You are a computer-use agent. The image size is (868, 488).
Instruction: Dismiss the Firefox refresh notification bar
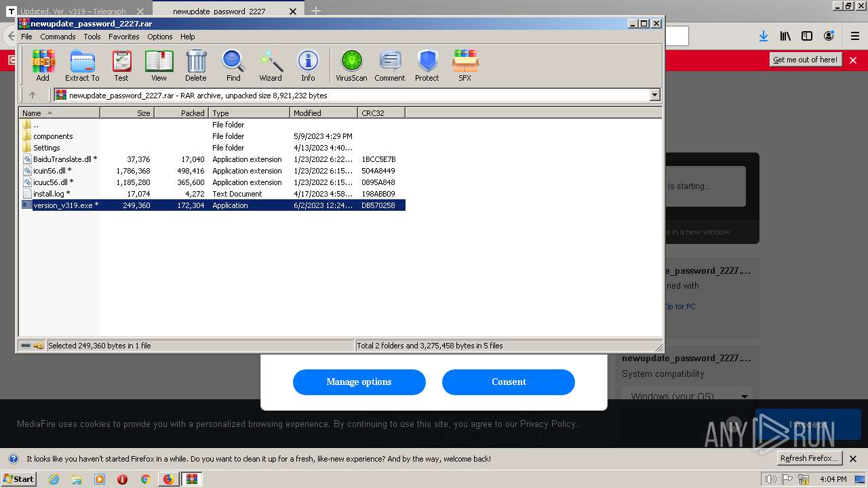click(853, 459)
